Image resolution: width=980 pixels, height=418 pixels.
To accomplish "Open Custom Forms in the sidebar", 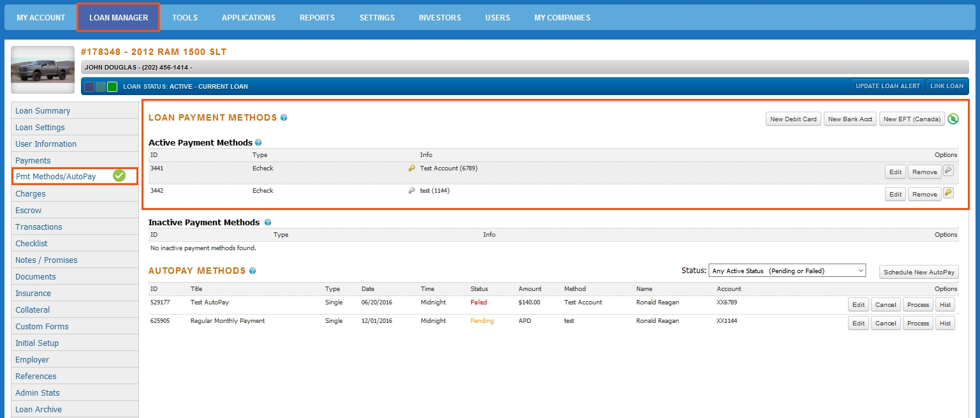I will (x=75, y=326).
